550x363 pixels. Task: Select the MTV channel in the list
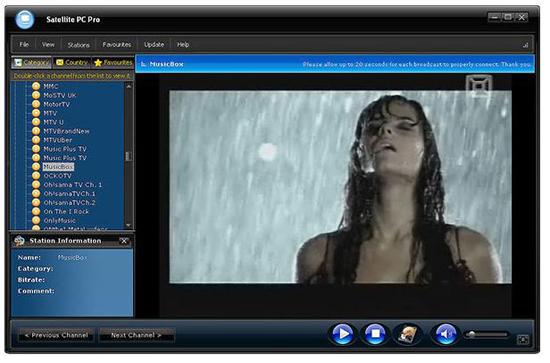tap(51, 114)
